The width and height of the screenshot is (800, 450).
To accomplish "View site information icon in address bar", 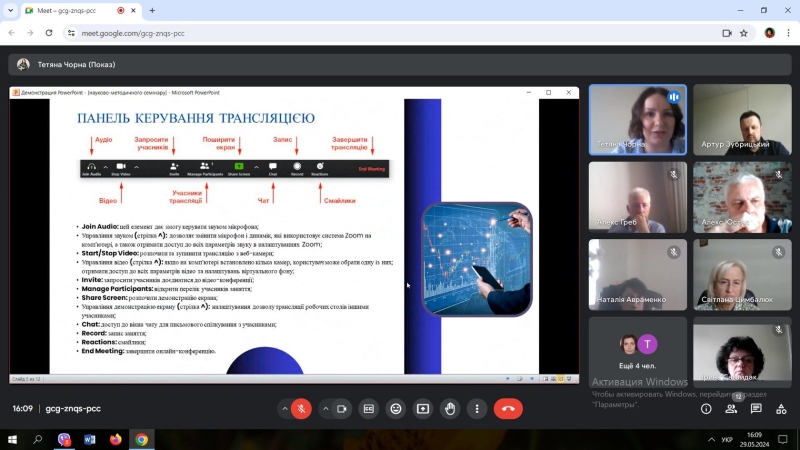I will click(x=71, y=33).
